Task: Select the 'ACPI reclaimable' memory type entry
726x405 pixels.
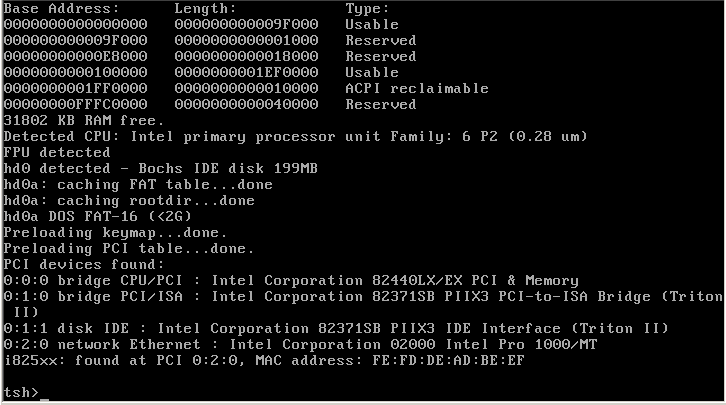Action: (417, 88)
